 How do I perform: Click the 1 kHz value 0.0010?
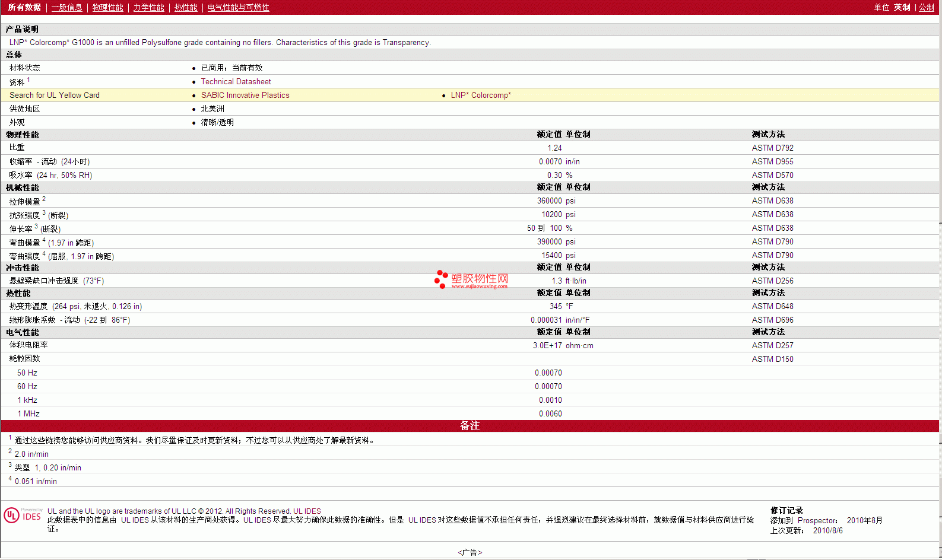(x=550, y=400)
